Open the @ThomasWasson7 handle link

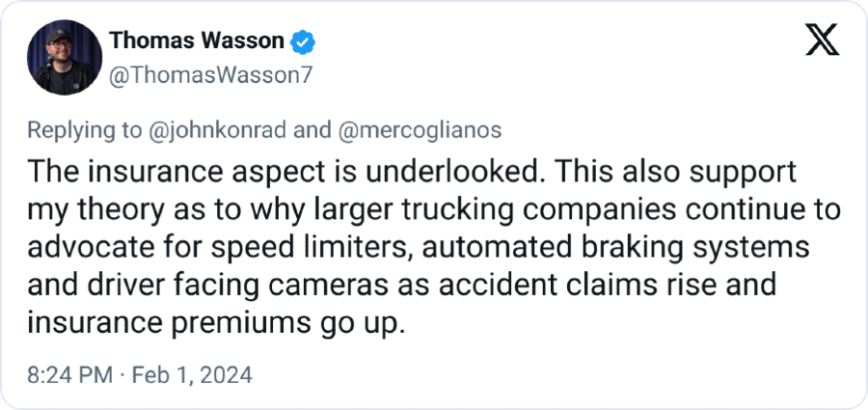[210, 73]
